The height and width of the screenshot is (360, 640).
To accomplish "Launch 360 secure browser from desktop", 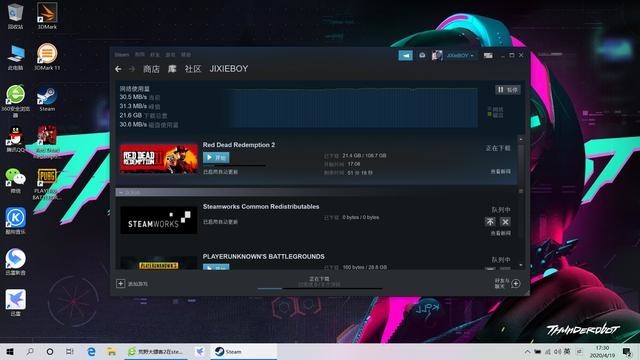I will coord(15,101).
